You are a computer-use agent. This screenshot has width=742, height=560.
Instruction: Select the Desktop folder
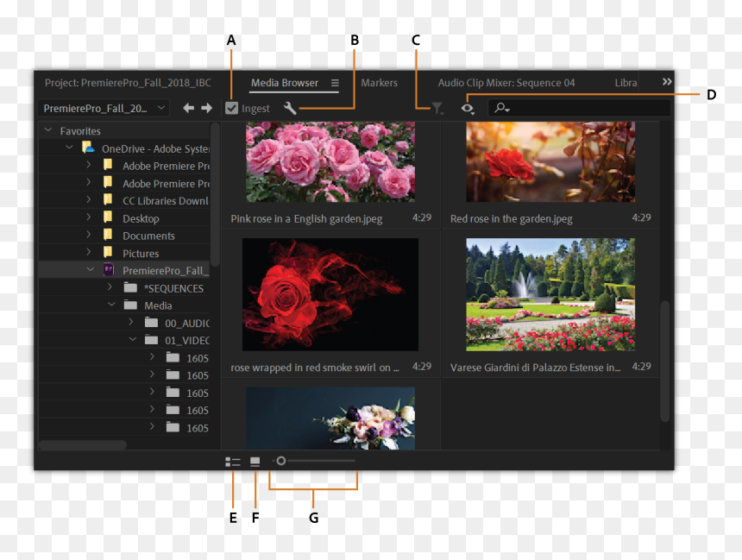tap(141, 218)
